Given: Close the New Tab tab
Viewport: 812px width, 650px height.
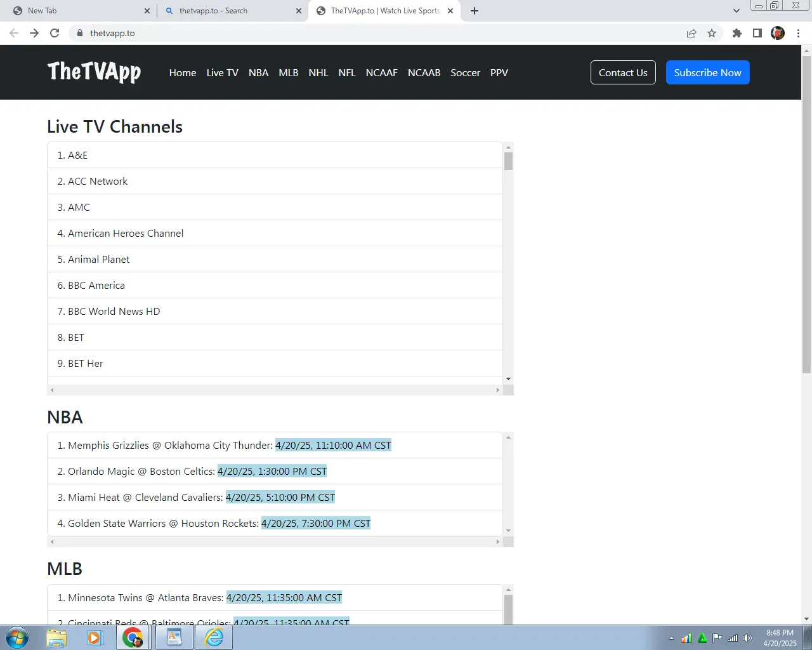Looking at the screenshot, I should [147, 11].
